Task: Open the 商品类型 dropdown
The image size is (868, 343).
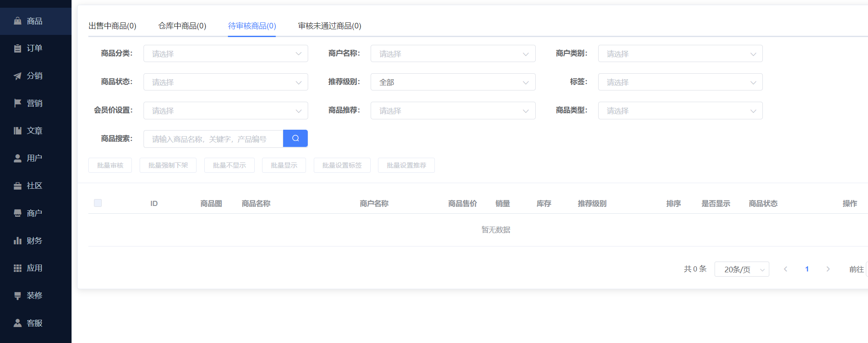Action: click(681, 110)
